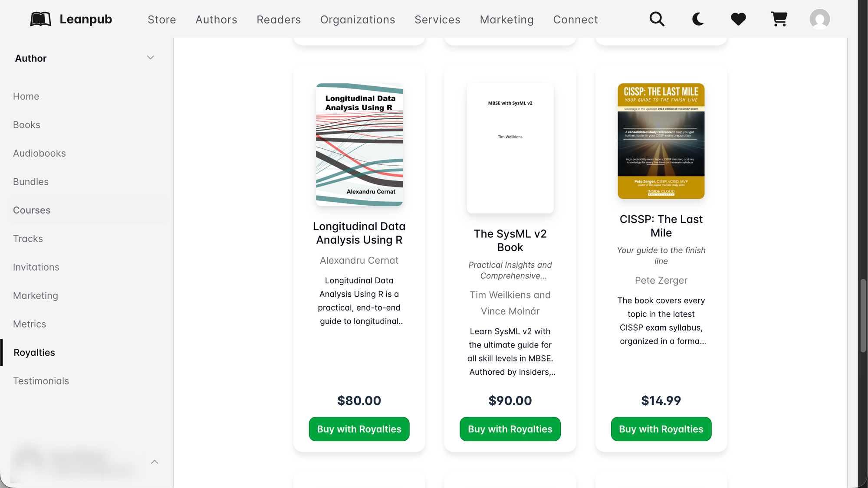Open the search magnifier icon
The width and height of the screenshot is (868, 488).
[657, 19]
